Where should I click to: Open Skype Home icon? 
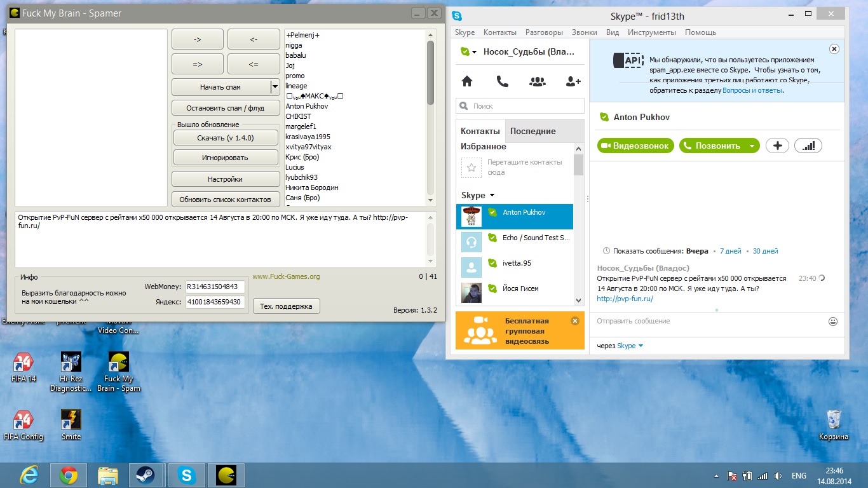coord(467,81)
